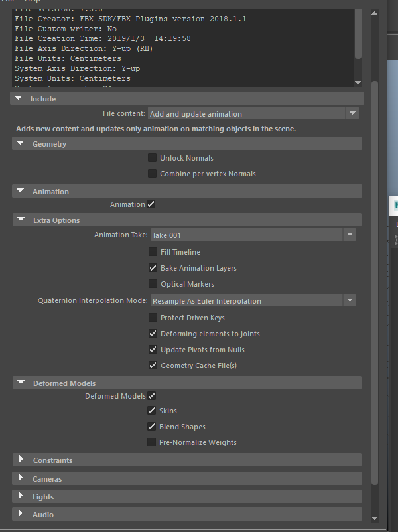Click the File Axis Direction line

(x=84, y=48)
